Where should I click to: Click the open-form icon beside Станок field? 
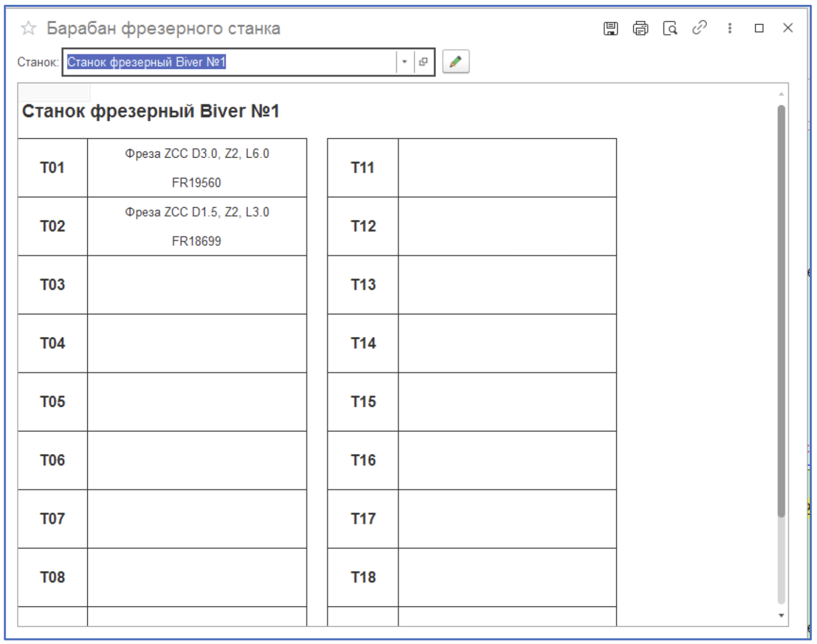423,62
